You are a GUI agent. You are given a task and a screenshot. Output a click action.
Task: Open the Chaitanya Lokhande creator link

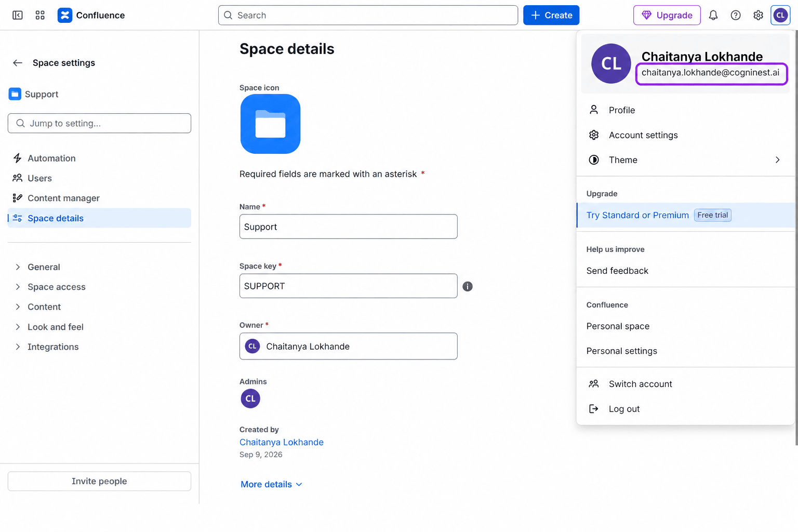point(282,442)
